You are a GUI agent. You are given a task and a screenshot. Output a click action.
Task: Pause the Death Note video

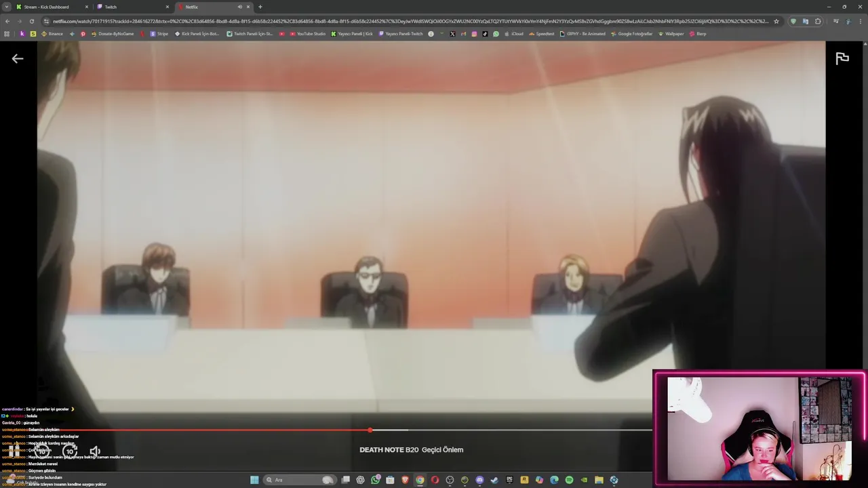point(14,451)
